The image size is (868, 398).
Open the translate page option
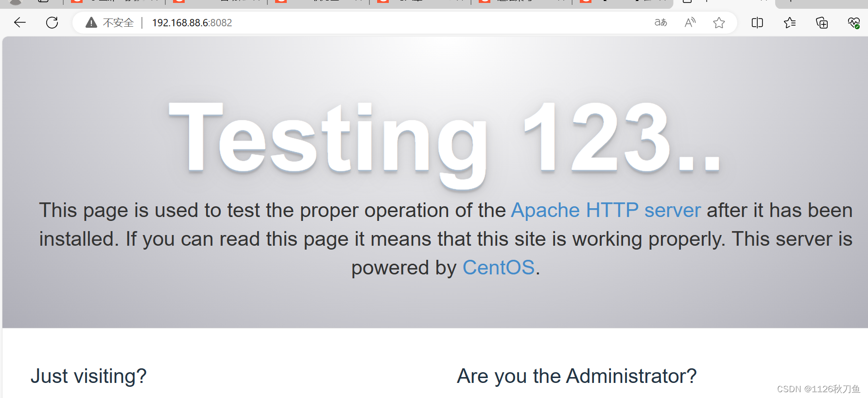[x=661, y=22]
